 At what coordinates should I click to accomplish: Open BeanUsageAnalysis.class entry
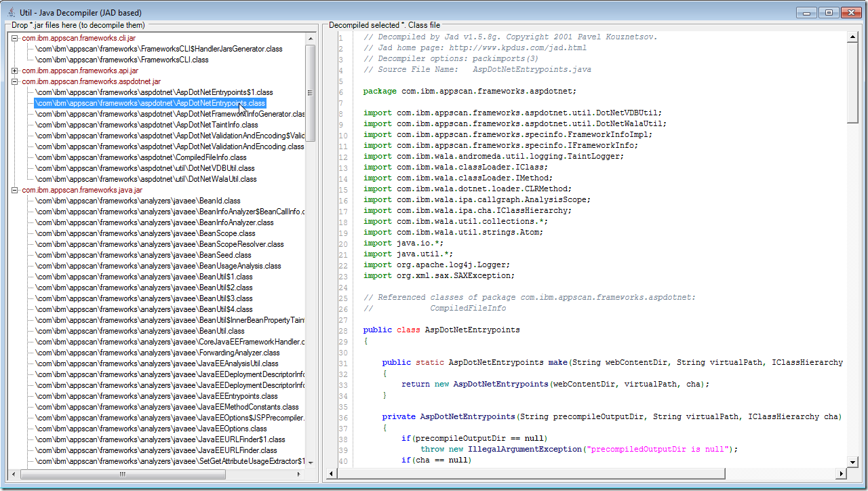(158, 266)
